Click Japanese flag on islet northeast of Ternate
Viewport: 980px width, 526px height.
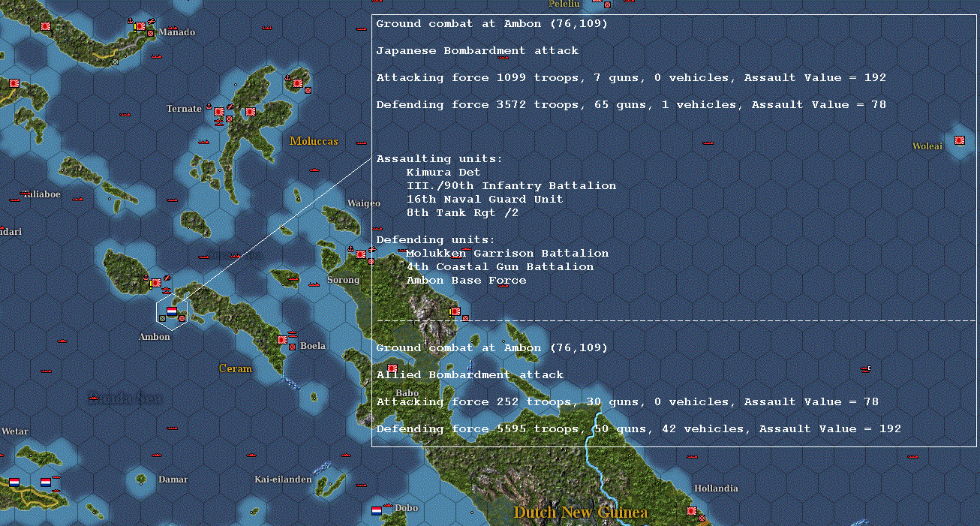click(298, 83)
